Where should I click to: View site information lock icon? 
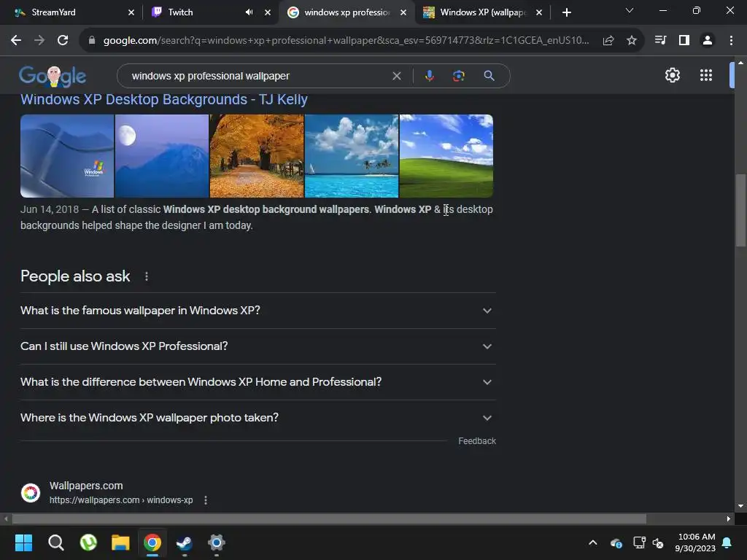coord(92,41)
